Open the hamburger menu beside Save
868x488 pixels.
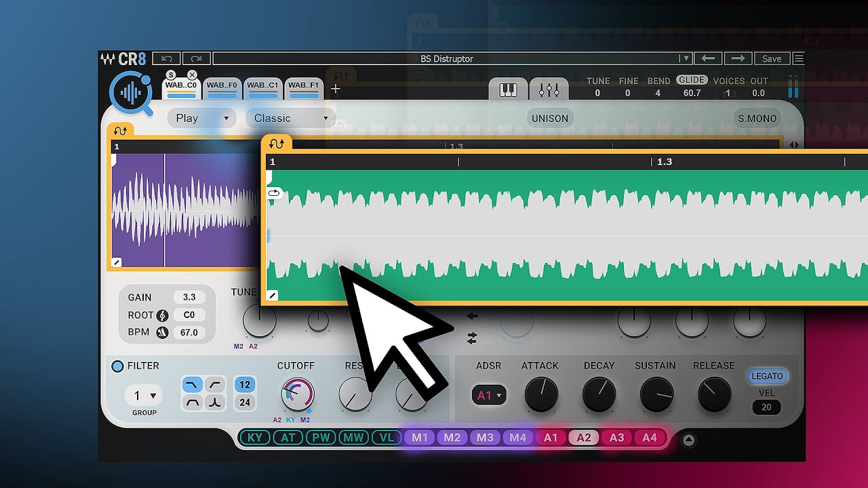(x=799, y=59)
